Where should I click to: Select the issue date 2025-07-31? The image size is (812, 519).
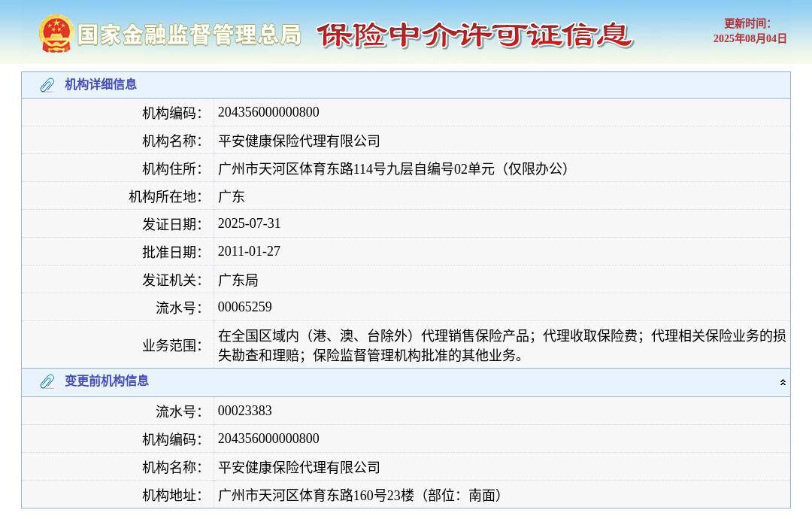tap(249, 223)
